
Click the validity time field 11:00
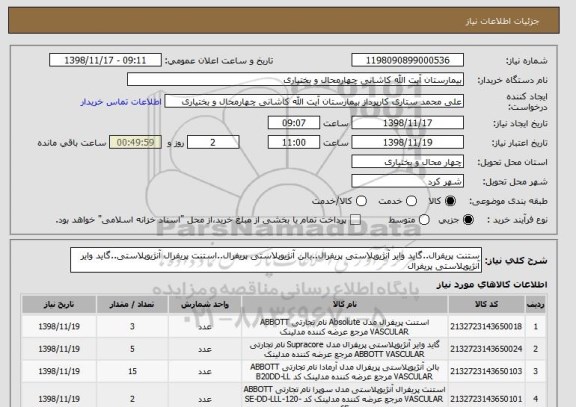294,142
